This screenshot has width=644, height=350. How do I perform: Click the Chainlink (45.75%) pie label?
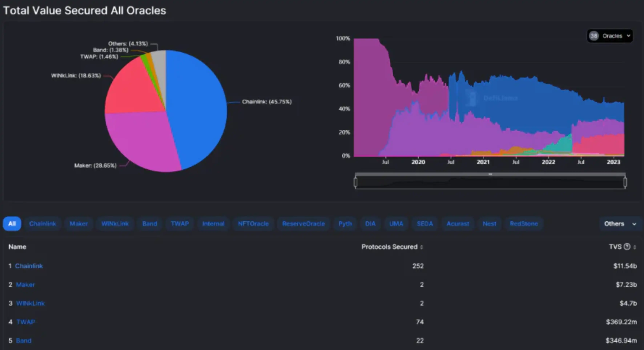[x=267, y=102]
